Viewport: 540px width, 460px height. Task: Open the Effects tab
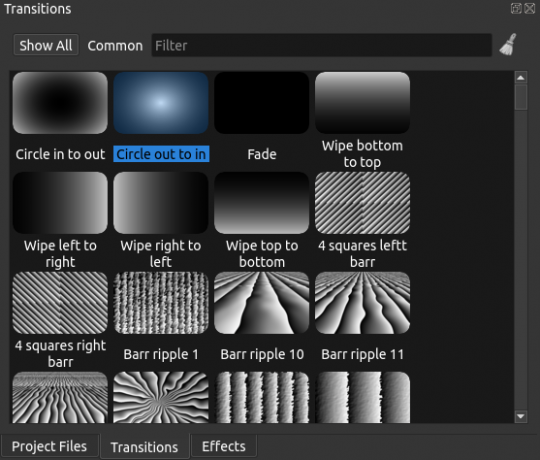224,446
